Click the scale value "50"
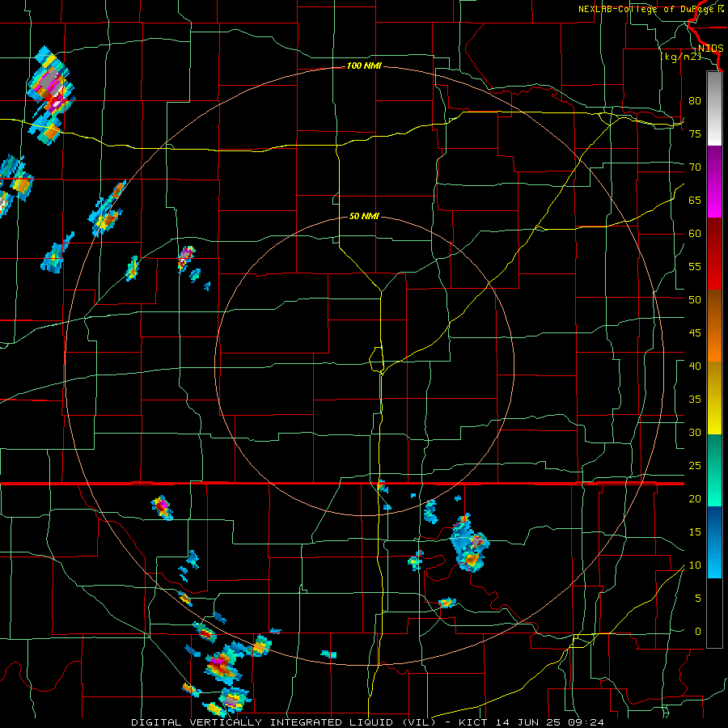The width and height of the screenshot is (728, 728). (695, 299)
